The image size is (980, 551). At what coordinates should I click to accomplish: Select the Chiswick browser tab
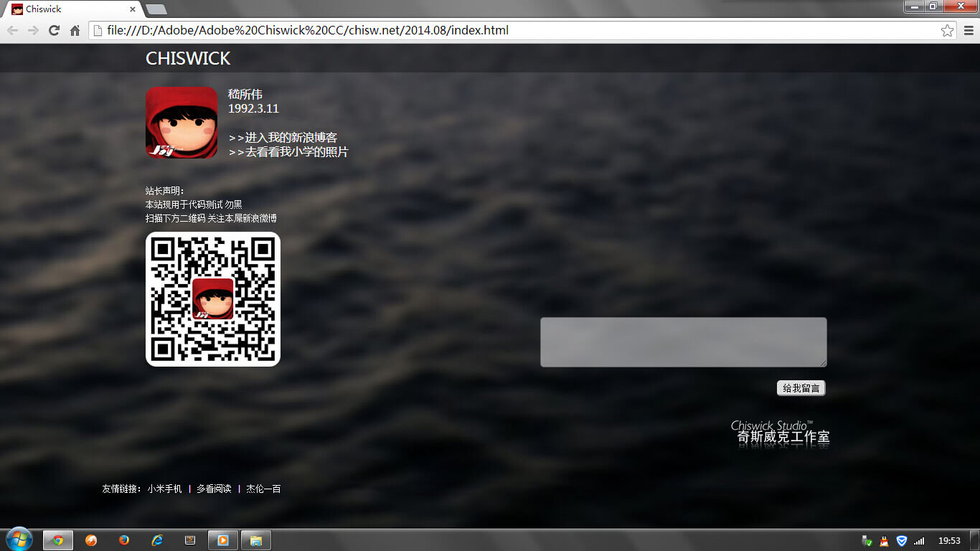(72, 9)
